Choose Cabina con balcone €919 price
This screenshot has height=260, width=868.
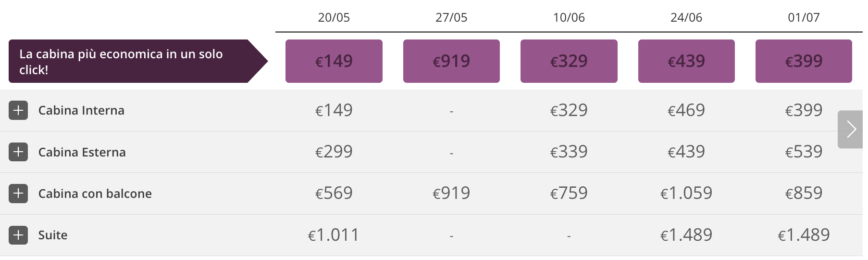coord(451,193)
